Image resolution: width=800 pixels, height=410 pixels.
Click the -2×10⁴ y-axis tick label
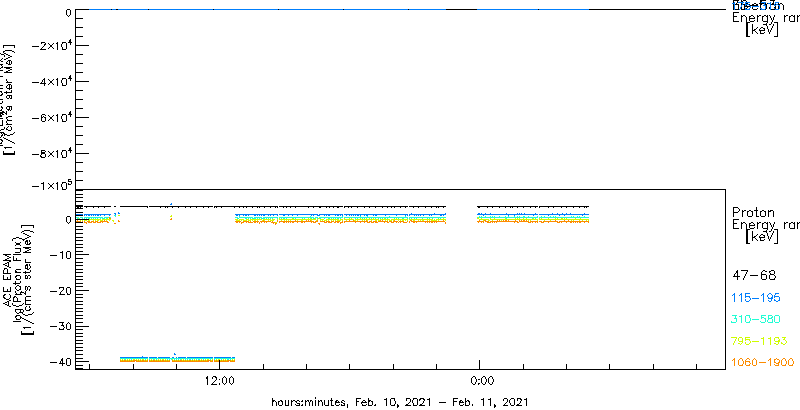(53, 46)
